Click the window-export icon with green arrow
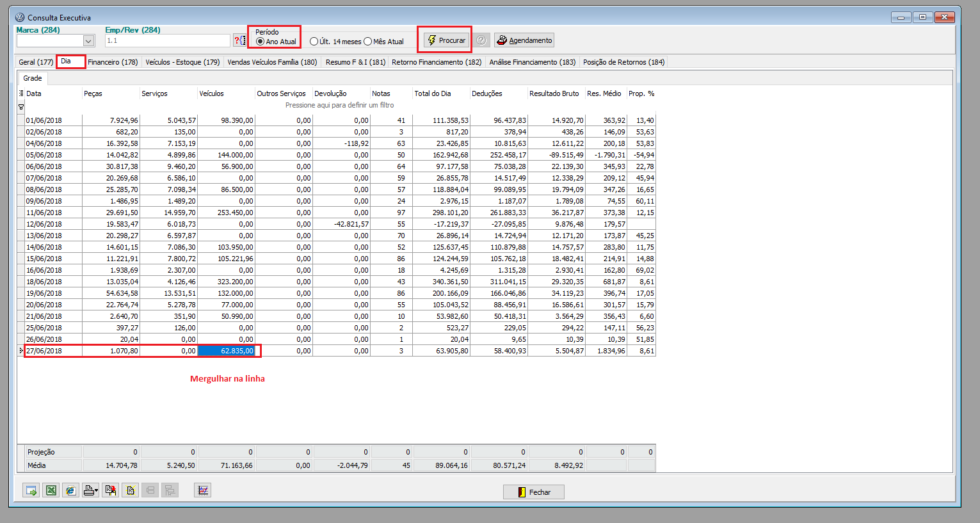Viewport: 980px width, 523px height. click(31, 490)
